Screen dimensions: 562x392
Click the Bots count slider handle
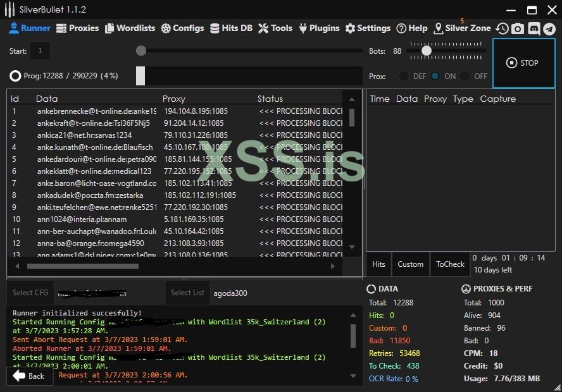click(427, 51)
